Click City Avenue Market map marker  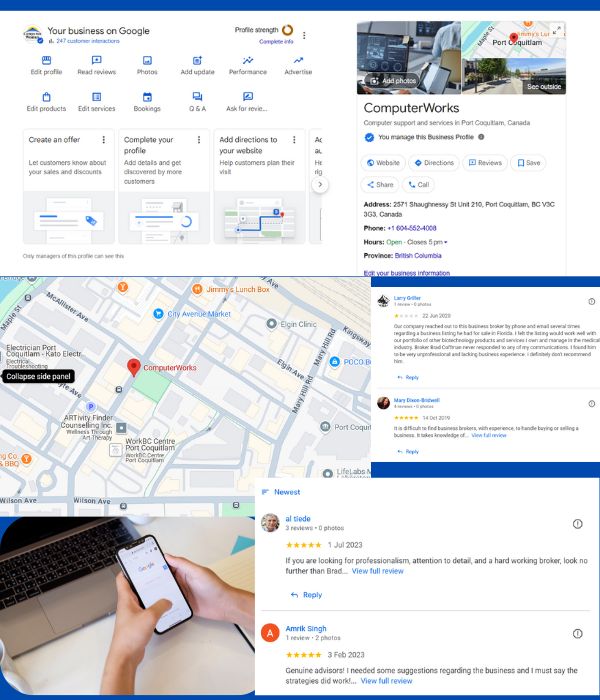[x=158, y=314]
